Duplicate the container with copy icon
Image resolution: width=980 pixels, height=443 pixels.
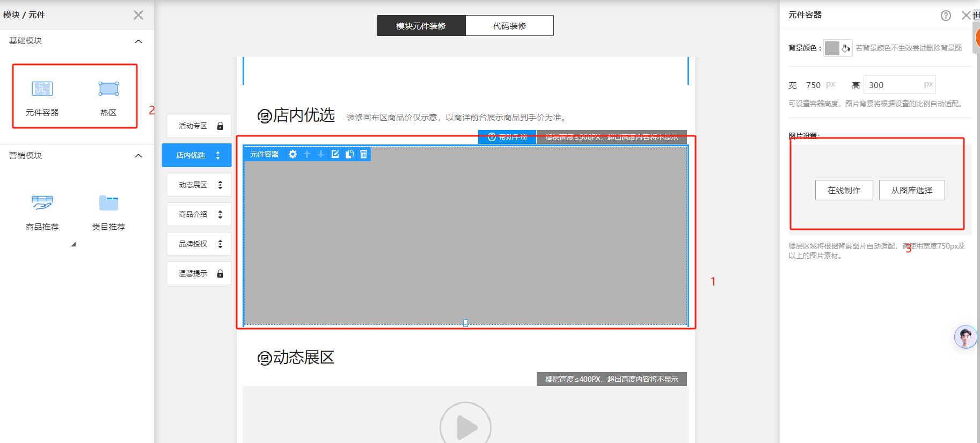pyautogui.click(x=349, y=155)
